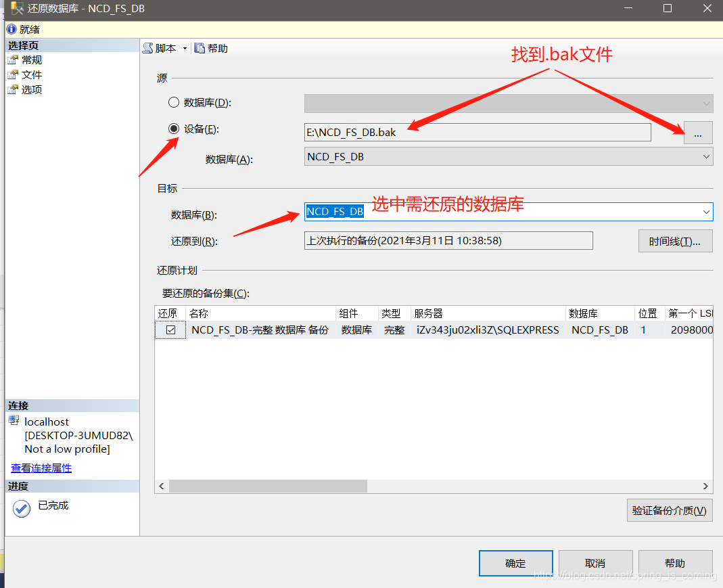Open the 脚本 dropdown arrow
The width and height of the screenshot is (723, 588).
185,49
